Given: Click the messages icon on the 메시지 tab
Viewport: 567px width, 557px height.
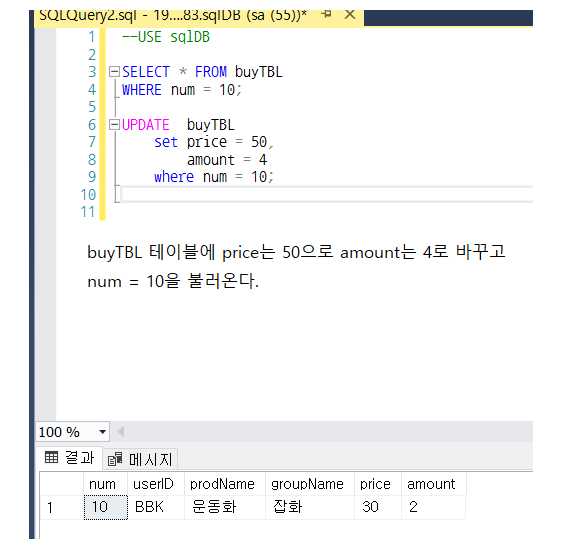Looking at the screenshot, I should (115, 459).
